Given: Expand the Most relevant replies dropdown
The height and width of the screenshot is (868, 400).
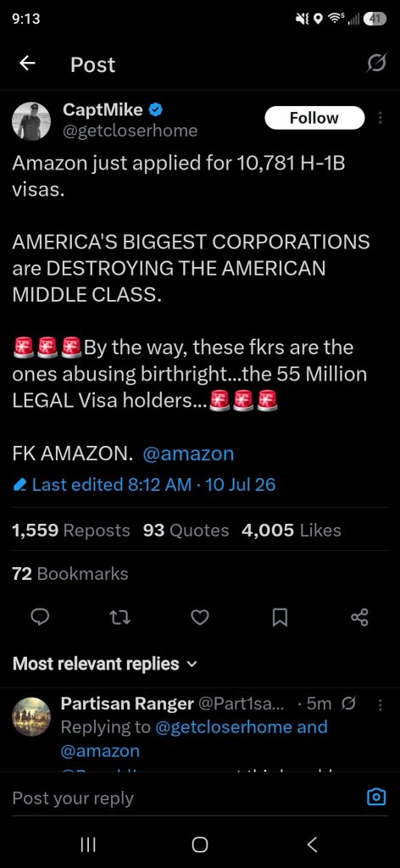Looking at the screenshot, I should click(x=104, y=663).
